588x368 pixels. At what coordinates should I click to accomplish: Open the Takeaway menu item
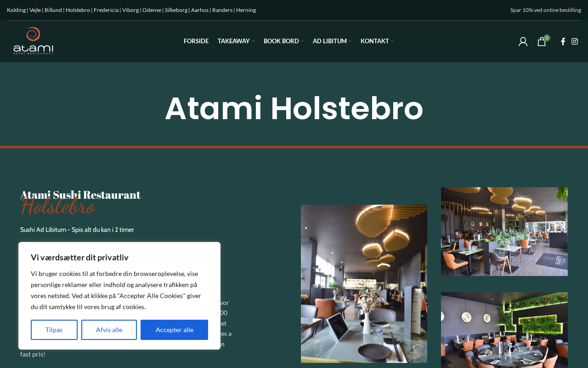[233, 41]
